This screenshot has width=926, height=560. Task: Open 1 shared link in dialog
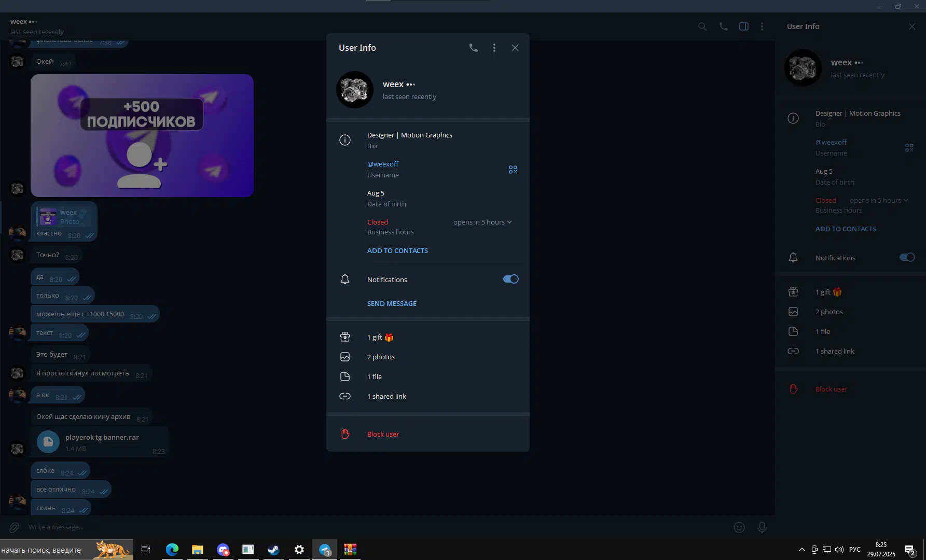428,396
